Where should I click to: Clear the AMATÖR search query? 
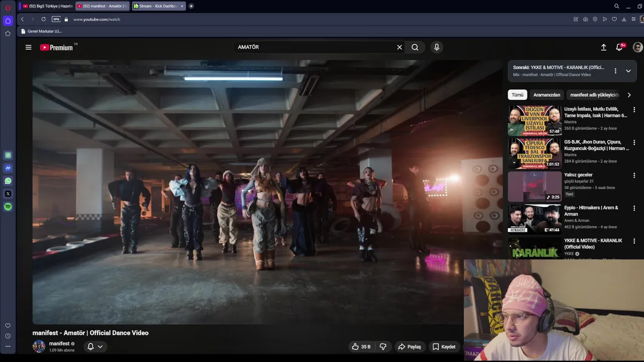point(399,47)
